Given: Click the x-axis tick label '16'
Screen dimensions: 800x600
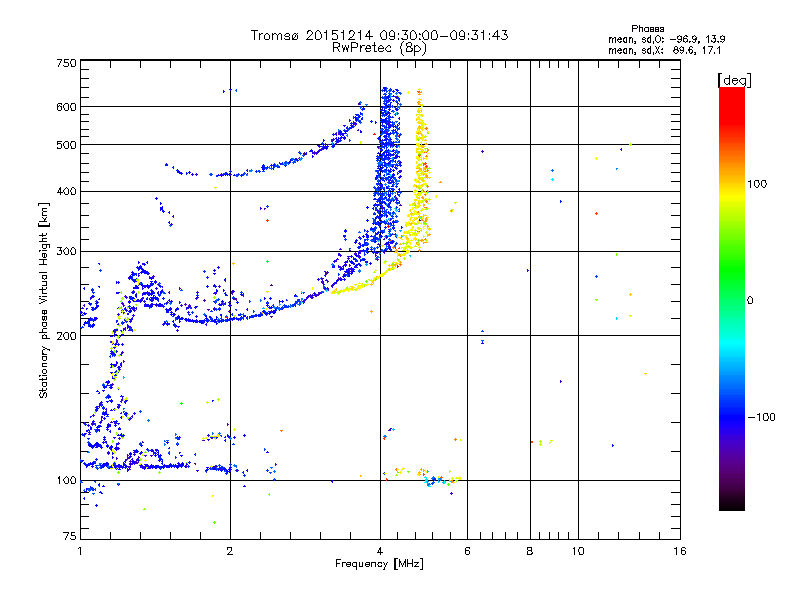Looking at the screenshot, I should [680, 551].
